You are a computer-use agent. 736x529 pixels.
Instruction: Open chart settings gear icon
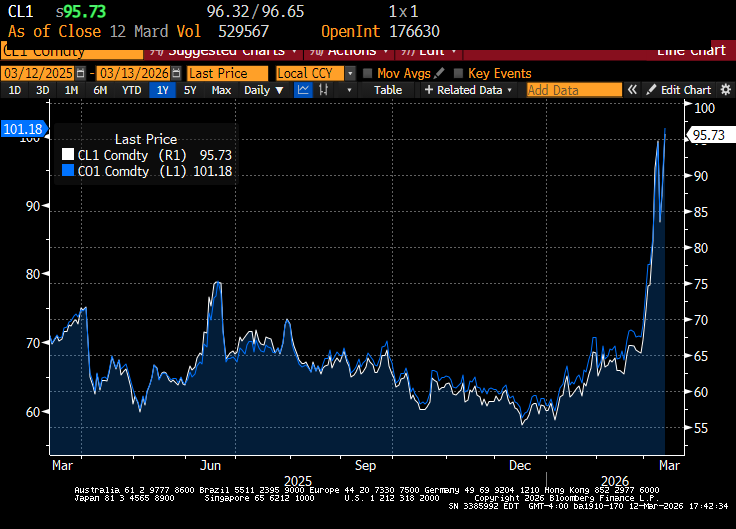pyautogui.click(x=726, y=90)
